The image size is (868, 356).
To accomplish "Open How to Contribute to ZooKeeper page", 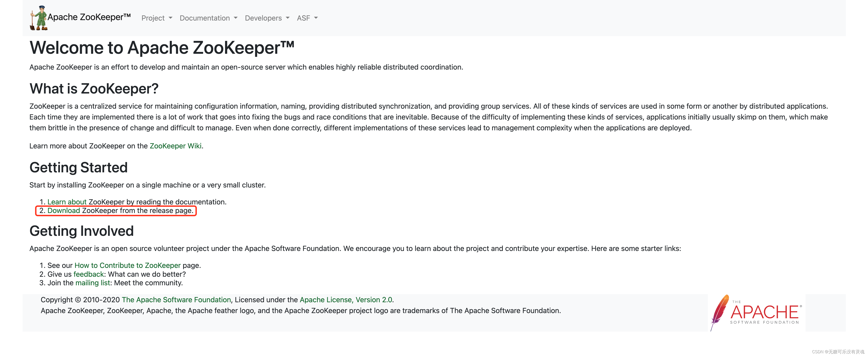I will pyautogui.click(x=127, y=265).
